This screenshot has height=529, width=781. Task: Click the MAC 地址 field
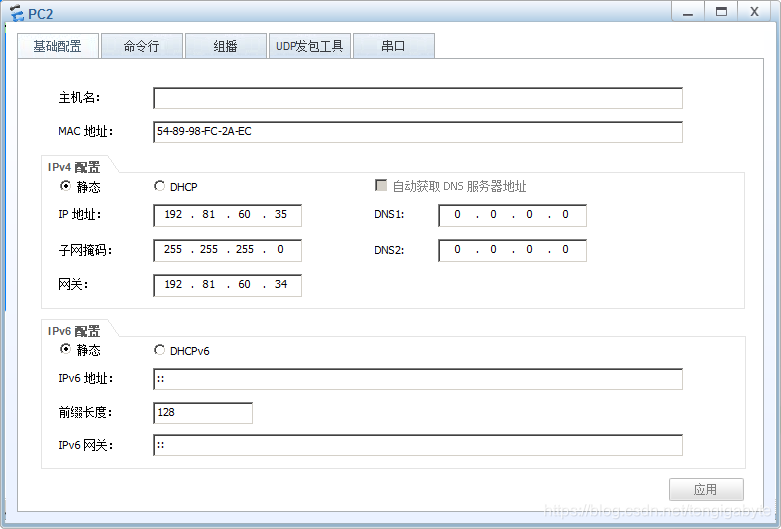(x=418, y=132)
